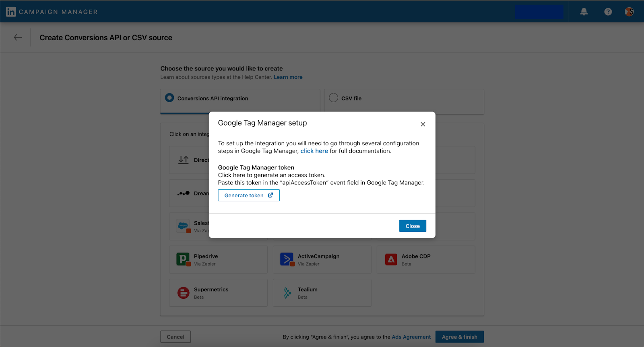Click the Direct API arrows icon
The height and width of the screenshot is (347, 644).
tap(183, 160)
